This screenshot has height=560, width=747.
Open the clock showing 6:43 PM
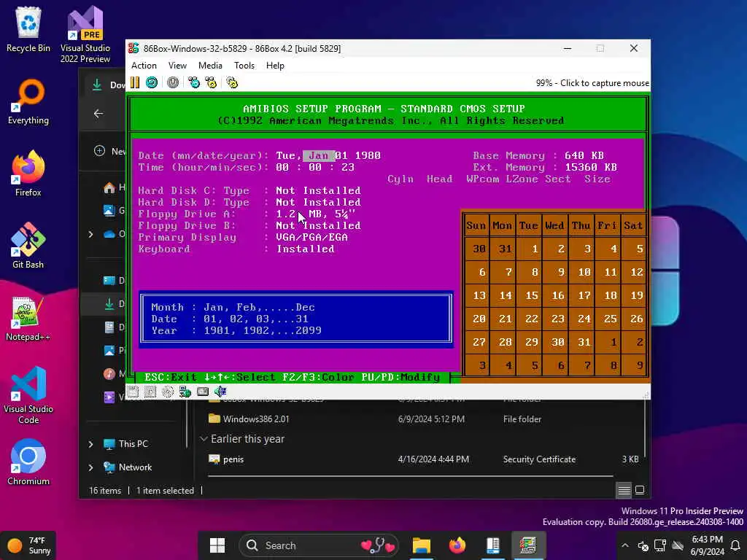click(x=707, y=545)
